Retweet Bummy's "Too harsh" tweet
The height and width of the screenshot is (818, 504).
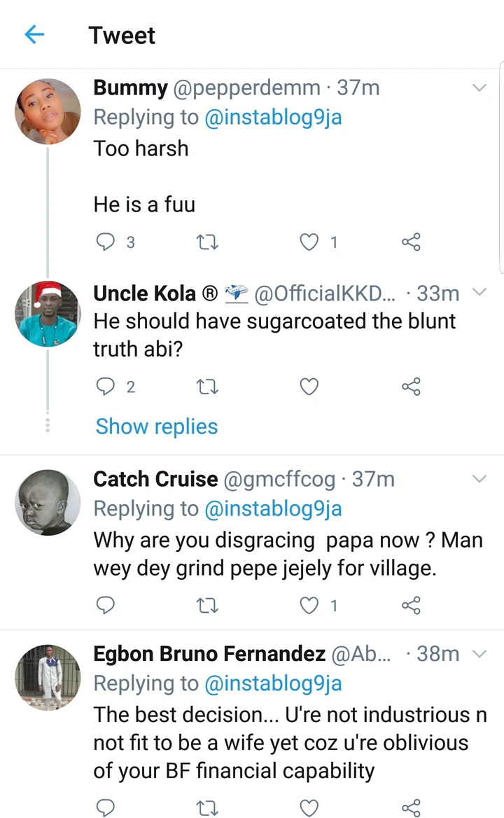[207, 242]
